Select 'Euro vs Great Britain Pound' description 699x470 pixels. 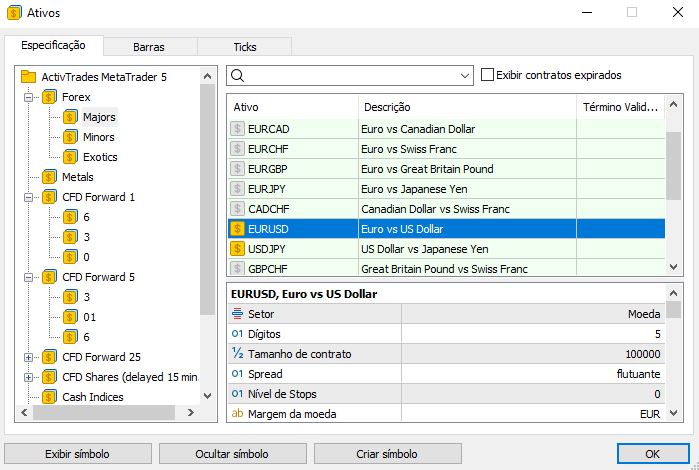[x=427, y=169]
